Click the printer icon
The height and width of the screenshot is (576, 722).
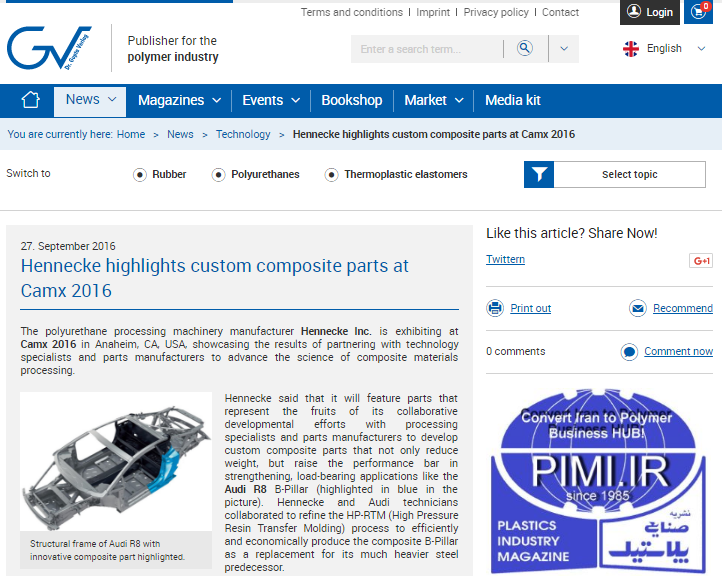495,308
